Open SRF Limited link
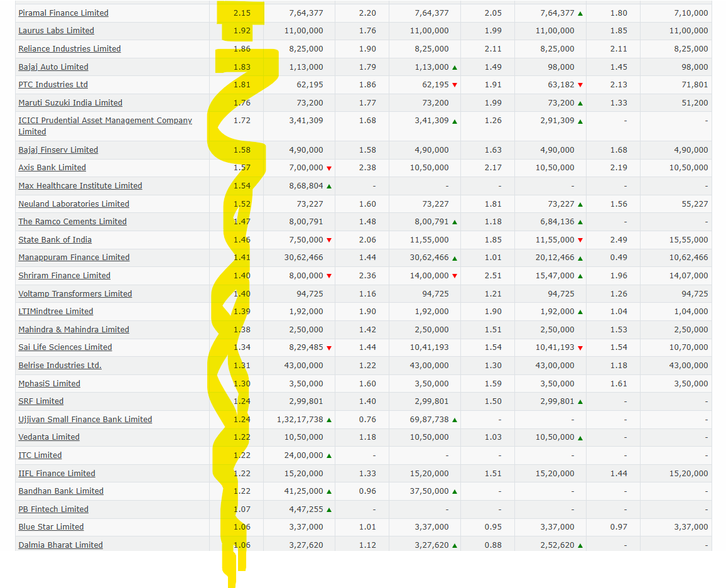 tap(41, 401)
